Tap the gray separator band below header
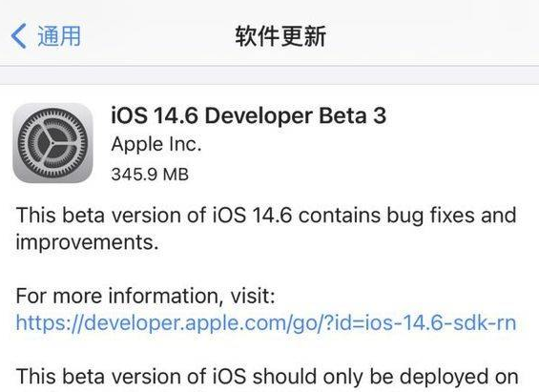The image size is (539, 392). point(269,75)
